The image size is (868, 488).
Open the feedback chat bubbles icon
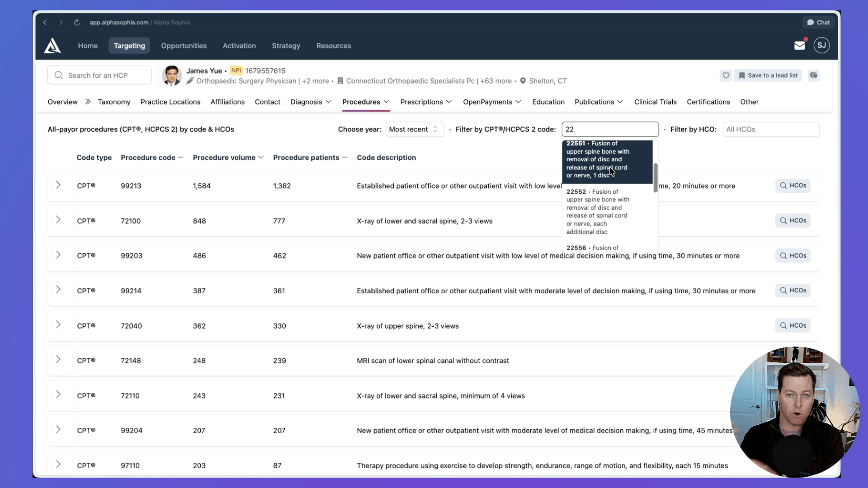tap(814, 75)
